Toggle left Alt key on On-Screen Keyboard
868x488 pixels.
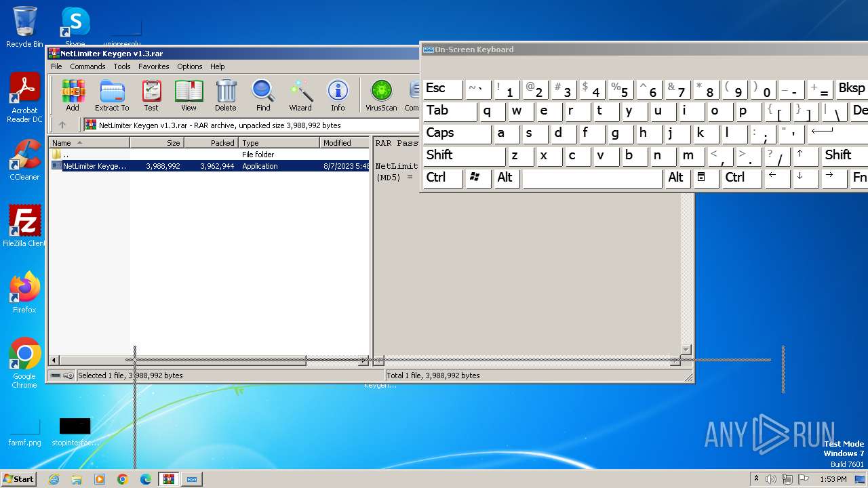tap(508, 178)
